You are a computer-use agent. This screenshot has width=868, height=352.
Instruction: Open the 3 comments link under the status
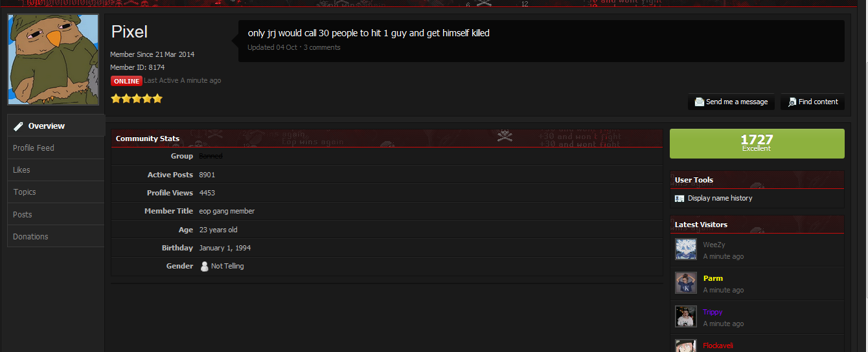pyautogui.click(x=322, y=47)
